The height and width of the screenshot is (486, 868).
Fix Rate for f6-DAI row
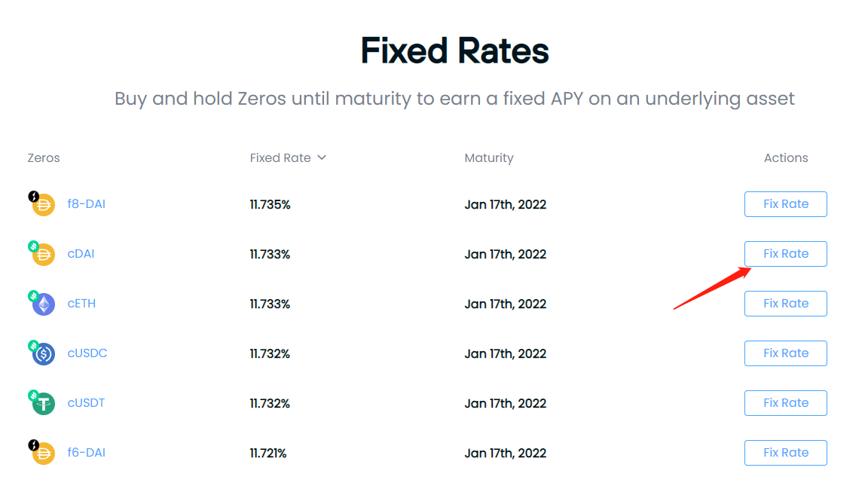tap(786, 452)
